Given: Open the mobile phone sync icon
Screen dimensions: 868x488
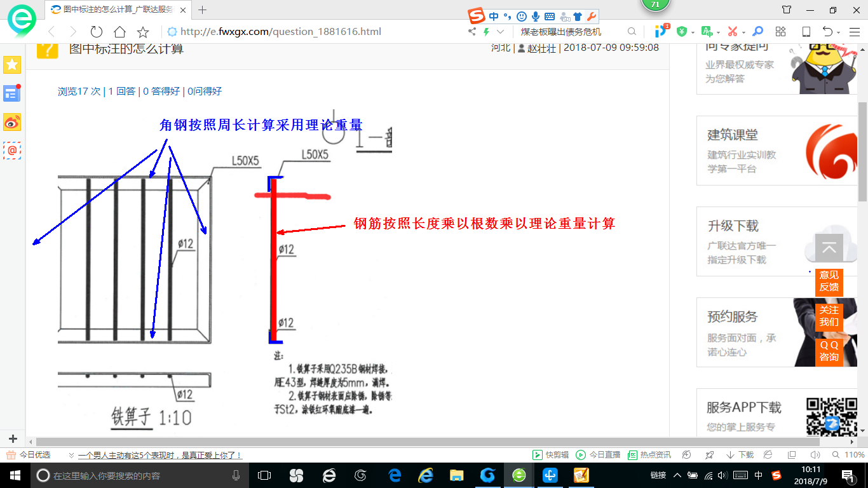Looking at the screenshot, I should point(806,32).
